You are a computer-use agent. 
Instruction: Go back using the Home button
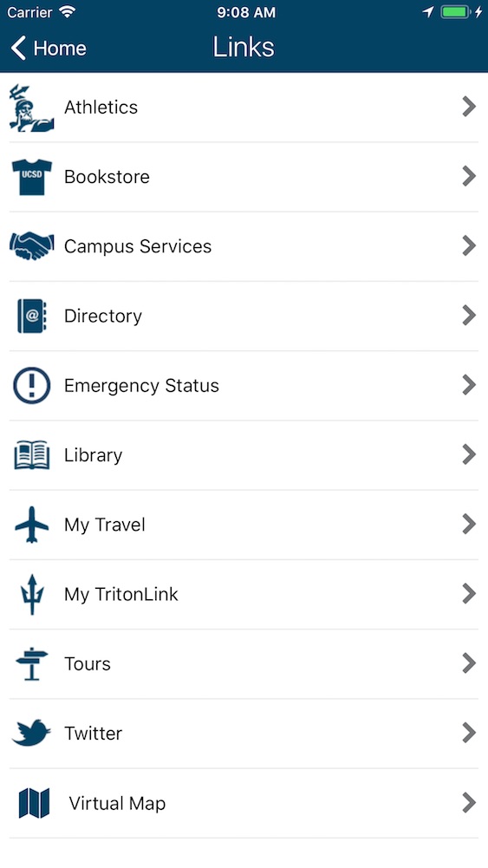(49, 49)
